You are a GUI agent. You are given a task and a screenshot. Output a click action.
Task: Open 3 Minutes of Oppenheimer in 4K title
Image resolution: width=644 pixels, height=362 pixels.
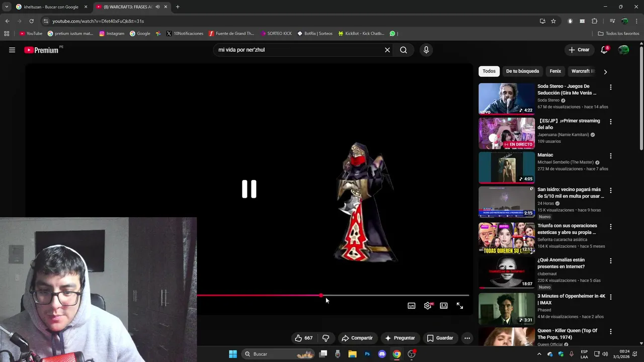pos(571,300)
